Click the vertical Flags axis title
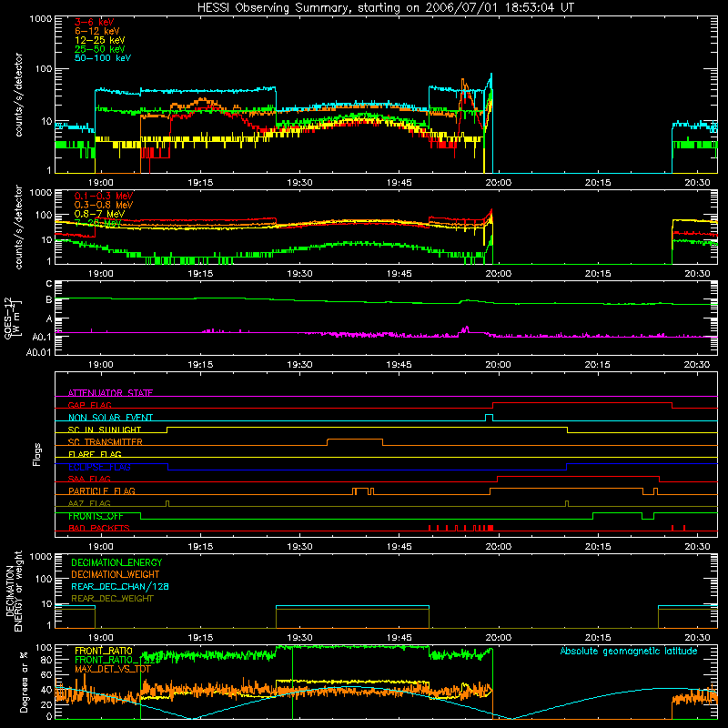Viewport: 728px width, 728px height. (x=37, y=454)
